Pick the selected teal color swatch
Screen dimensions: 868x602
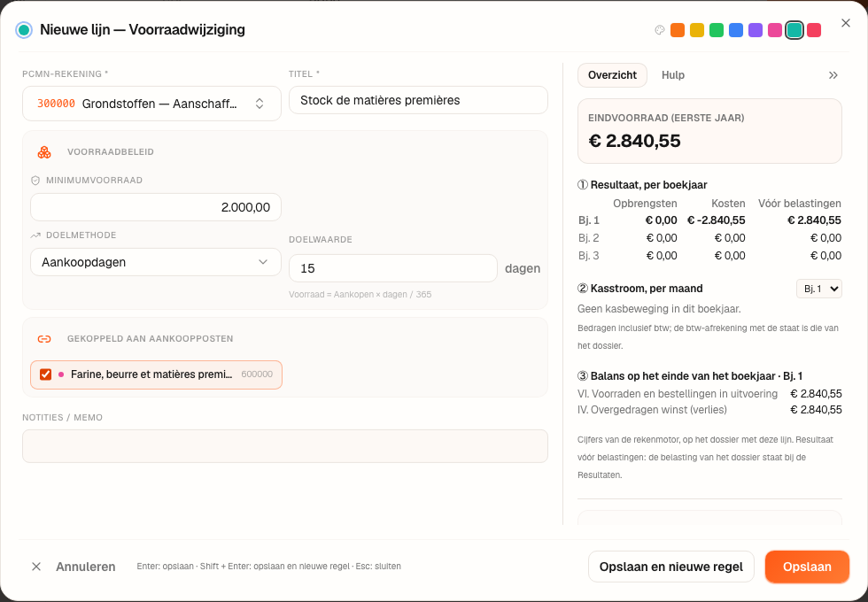(x=794, y=30)
